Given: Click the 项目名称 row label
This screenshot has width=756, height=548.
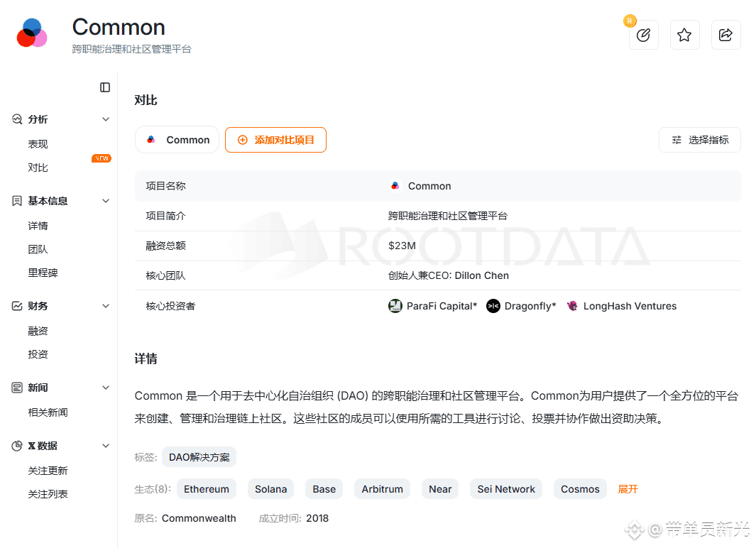Looking at the screenshot, I should coord(166,186).
